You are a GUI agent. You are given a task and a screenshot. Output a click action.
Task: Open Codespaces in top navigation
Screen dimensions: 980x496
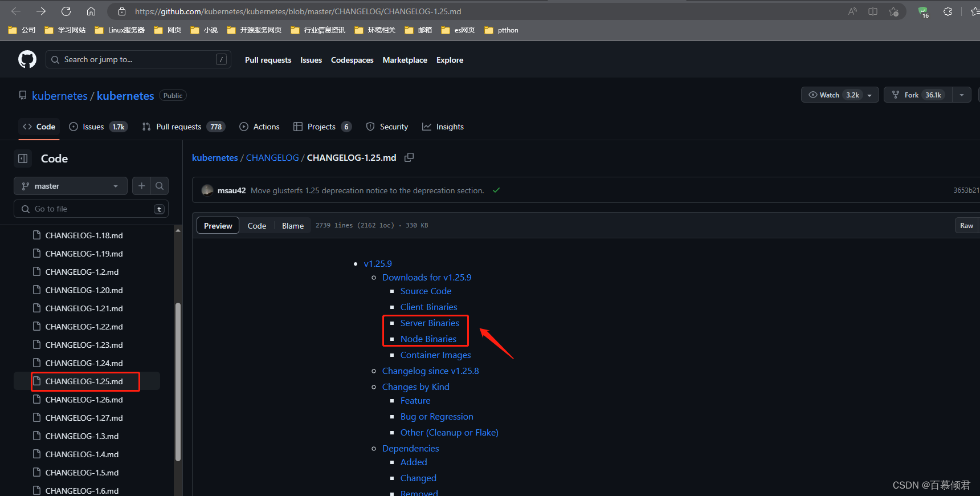[352, 60]
